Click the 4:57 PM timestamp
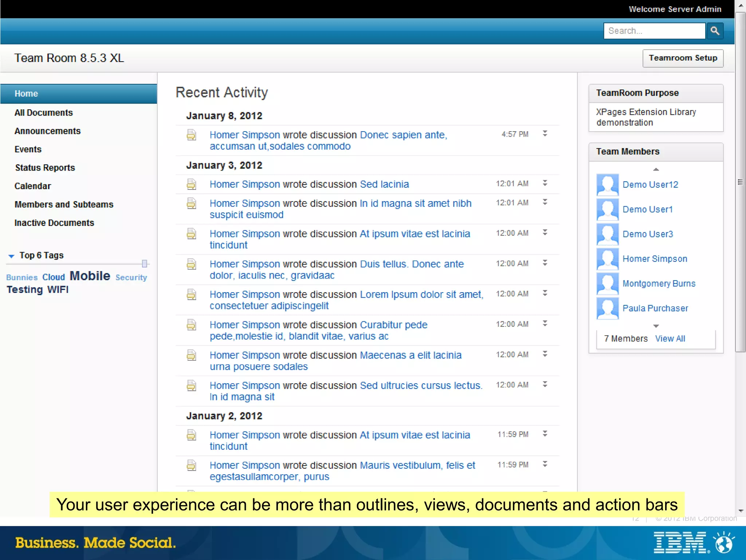 pos(515,134)
